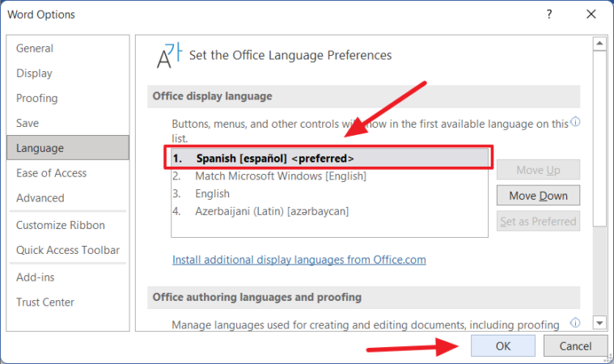Select Proofing in the sidebar
Image resolution: width=614 pixels, height=364 pixels.
[x=68, y=98]
